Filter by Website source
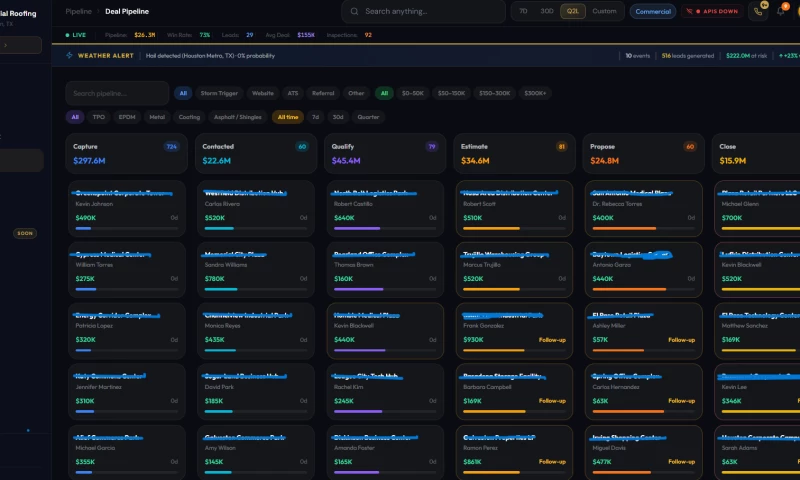This screenshot has width=800, height=480. click(263, 93)
